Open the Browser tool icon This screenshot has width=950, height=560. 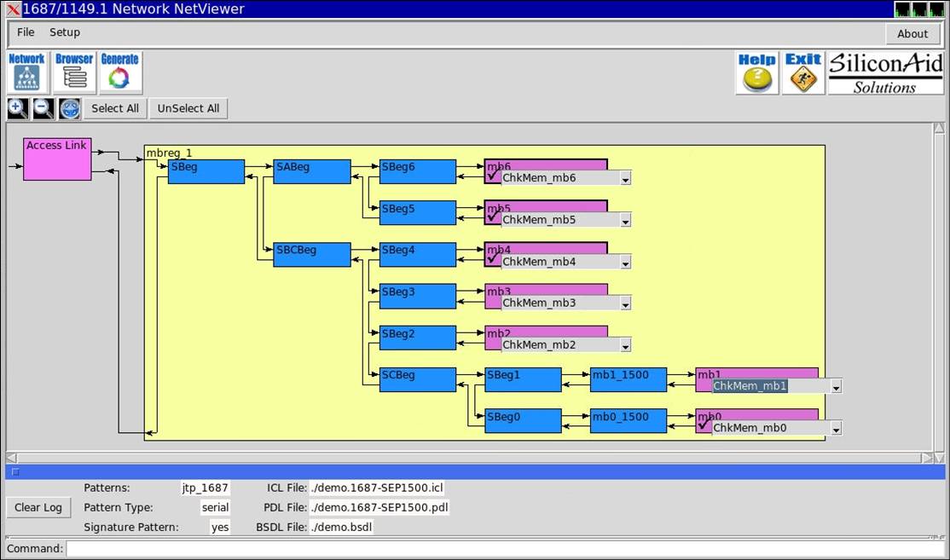click(x=74, y=73)
